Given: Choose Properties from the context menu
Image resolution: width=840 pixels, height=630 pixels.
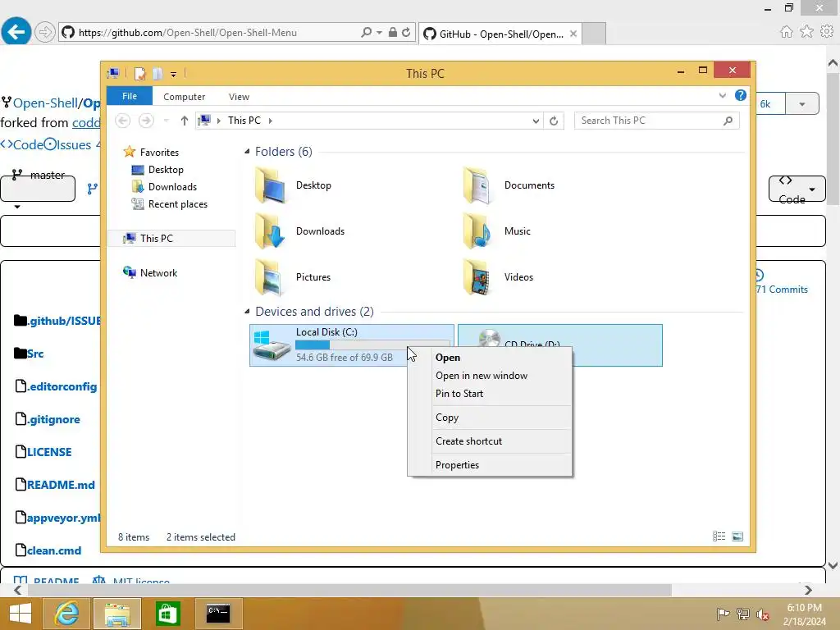Looking at the screenshot, I should [490, 465].
